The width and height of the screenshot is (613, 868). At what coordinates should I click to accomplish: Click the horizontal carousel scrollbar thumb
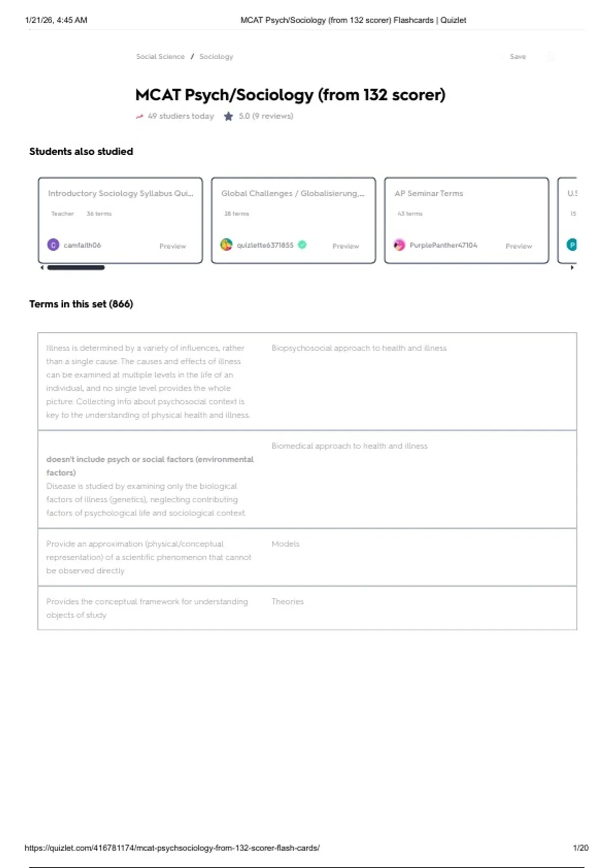coord(76,268)
